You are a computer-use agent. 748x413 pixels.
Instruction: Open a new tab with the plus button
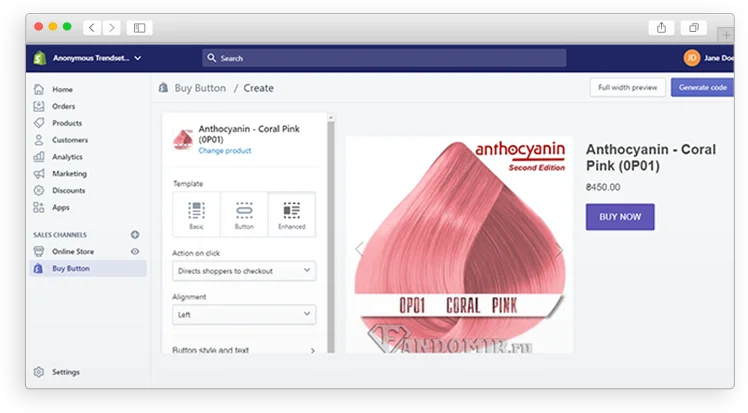(x=726, y=35)
